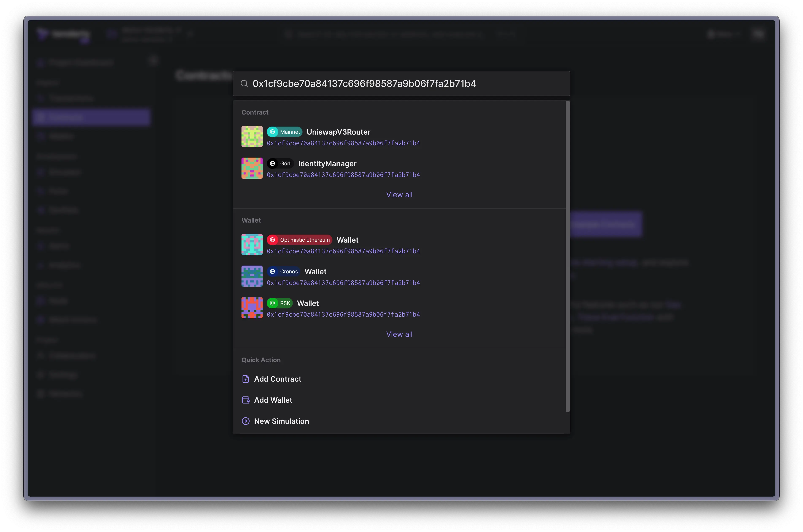This screenshot has width=803, height=532.
Task: Click the RSK wallet identicon
Action: tap(252, 307)
